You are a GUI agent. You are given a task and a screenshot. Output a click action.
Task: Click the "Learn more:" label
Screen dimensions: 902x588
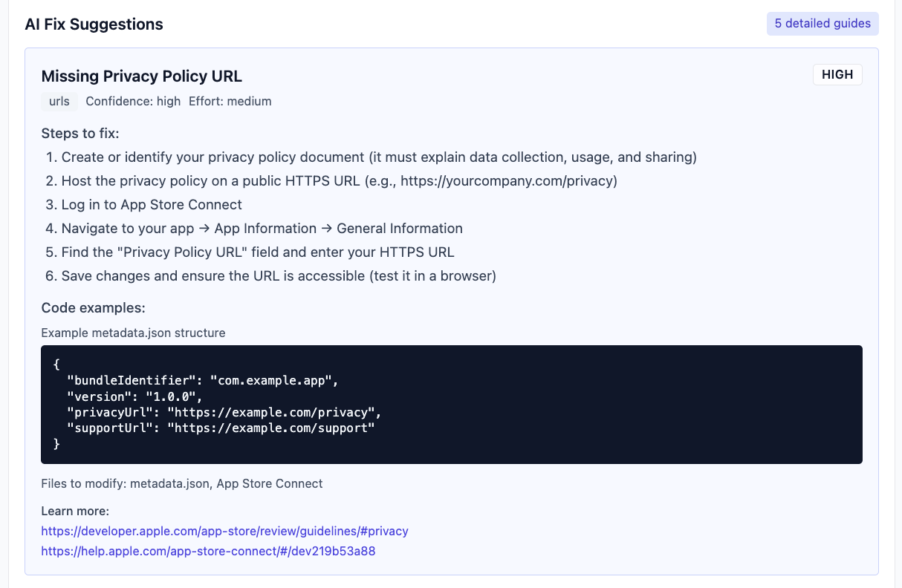tap(75, 511)
